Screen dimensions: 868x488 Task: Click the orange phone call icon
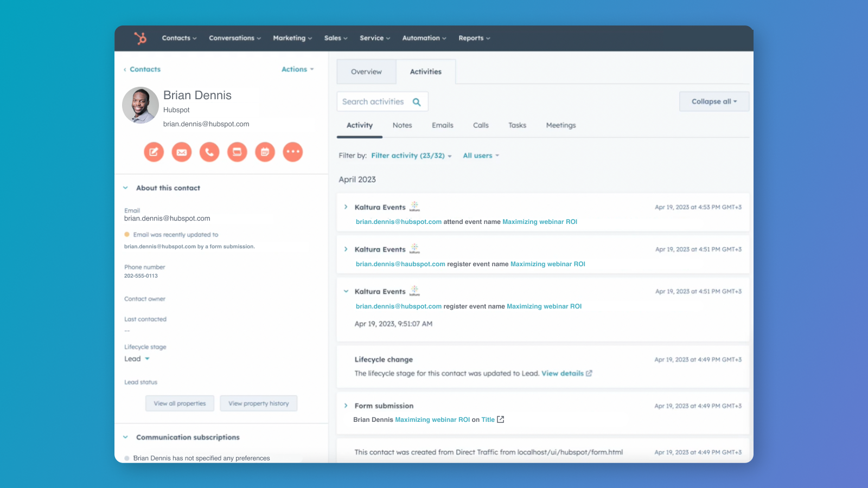(209, 152)
